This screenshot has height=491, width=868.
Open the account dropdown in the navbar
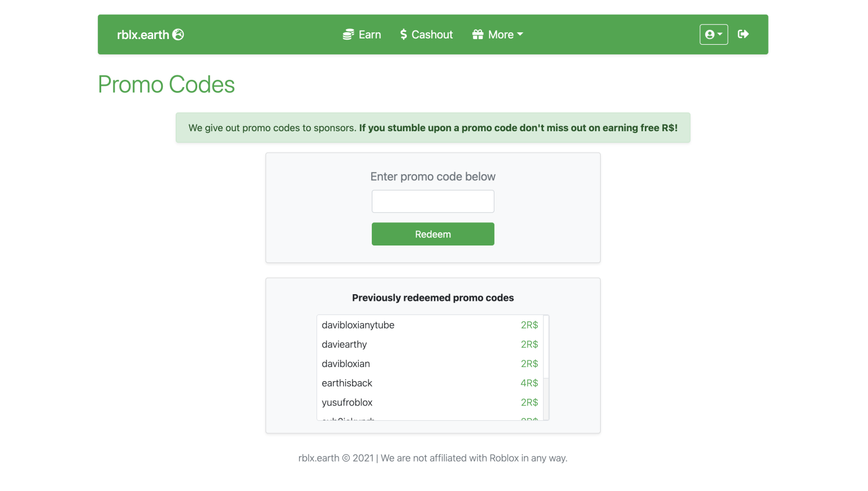pyautogui.click(x=714, y=34)
